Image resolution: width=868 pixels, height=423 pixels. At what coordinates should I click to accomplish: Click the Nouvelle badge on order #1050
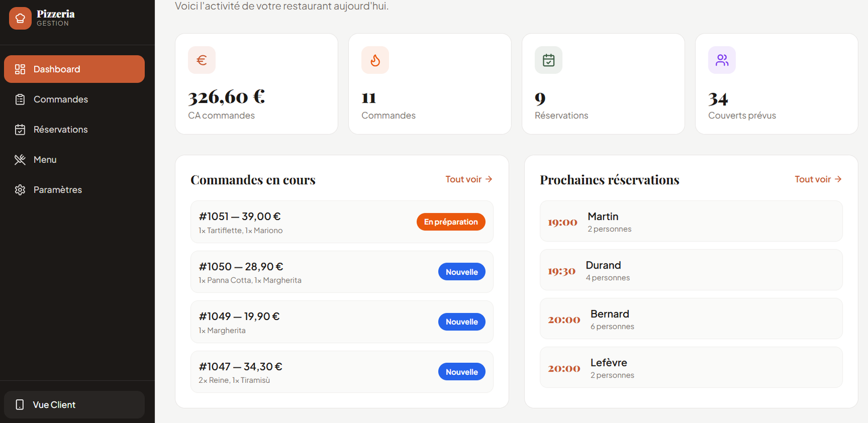[x=462, y=272]
